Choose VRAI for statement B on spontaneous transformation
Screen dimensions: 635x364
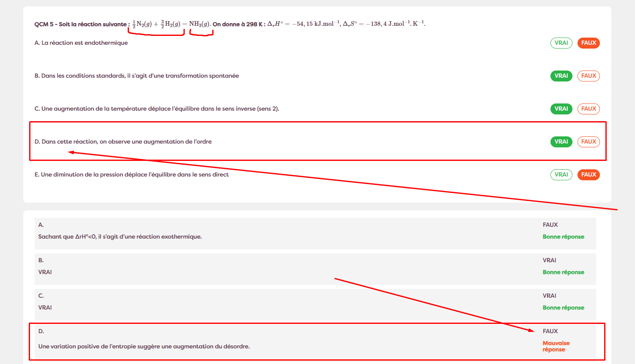[561, 76]
